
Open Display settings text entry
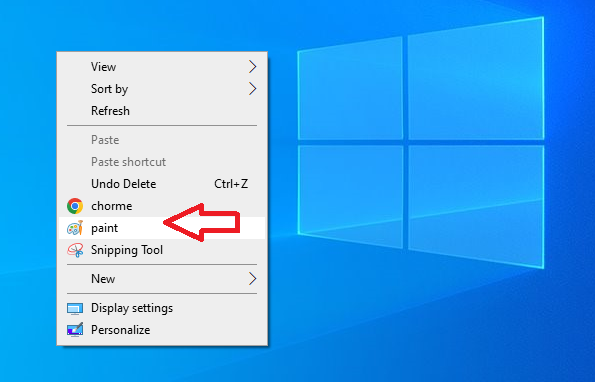(132, 308)
